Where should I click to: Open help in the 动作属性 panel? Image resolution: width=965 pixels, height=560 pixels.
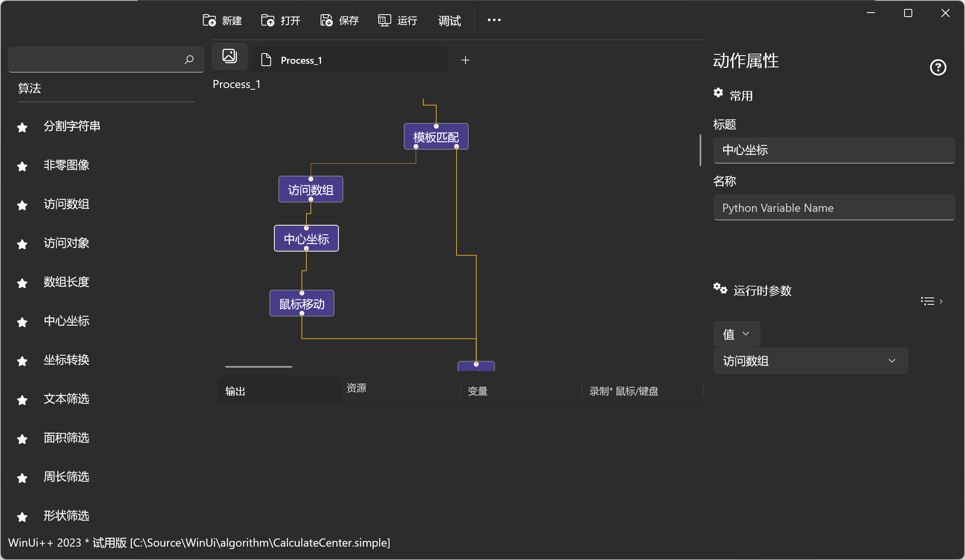coord(938,67)
